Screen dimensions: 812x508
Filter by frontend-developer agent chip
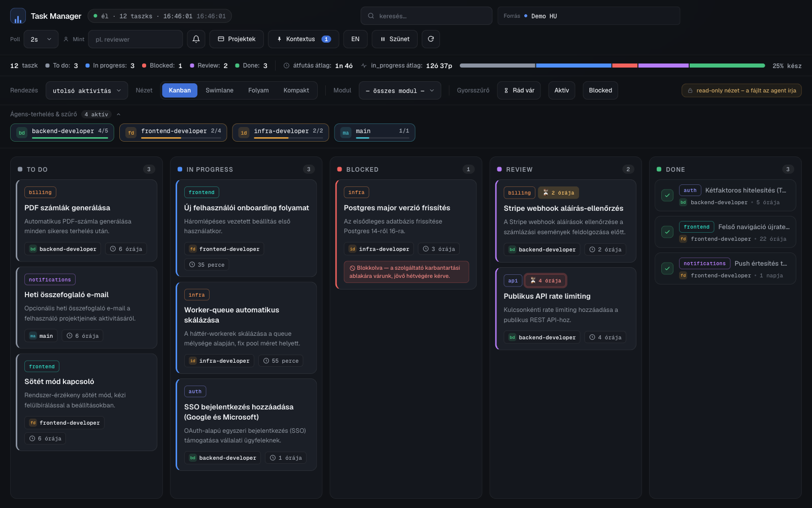(x=173, y=132)
